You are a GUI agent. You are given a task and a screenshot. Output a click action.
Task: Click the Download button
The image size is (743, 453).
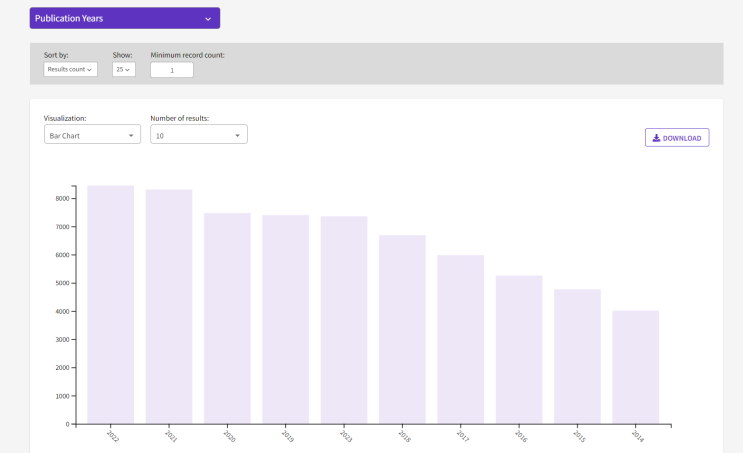[x=677, y=137]
